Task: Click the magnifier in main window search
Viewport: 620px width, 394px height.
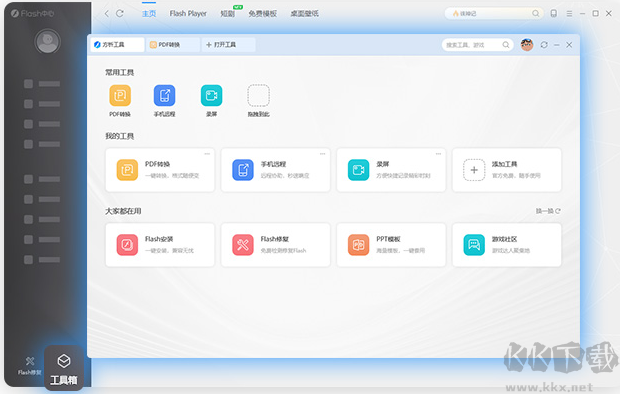Action: tap(535, 13)
